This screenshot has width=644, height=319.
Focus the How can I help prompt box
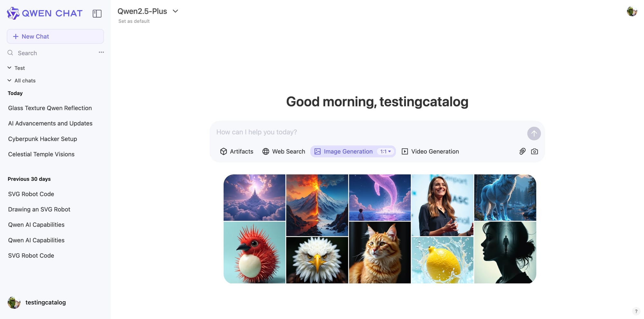point(369,132)
